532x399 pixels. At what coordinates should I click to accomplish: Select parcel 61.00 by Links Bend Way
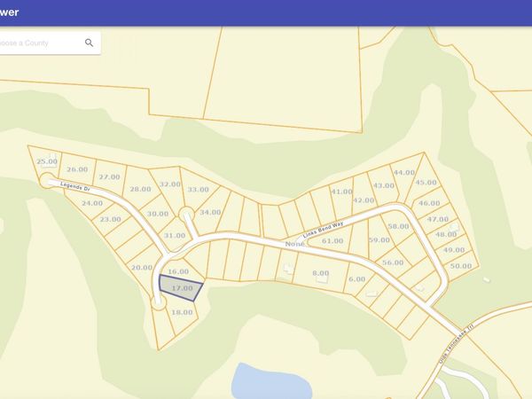[x=332, y=240]
